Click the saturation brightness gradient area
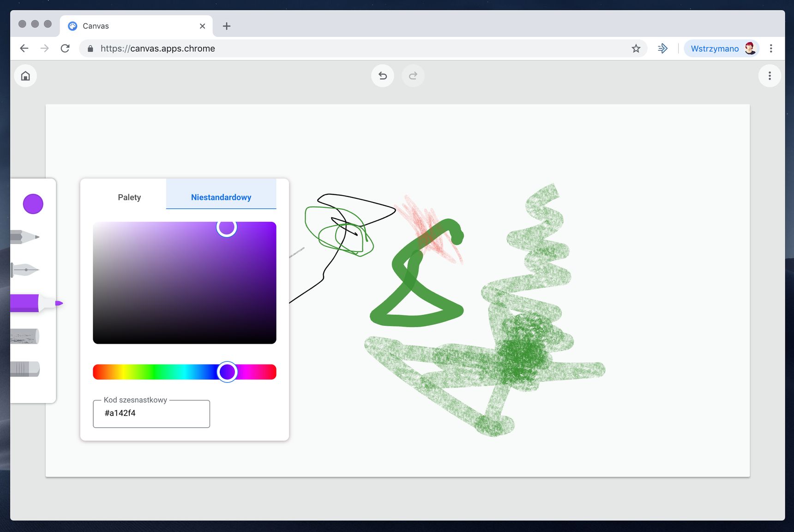Viewport: 794px width, 532px height. click(185, 283)
